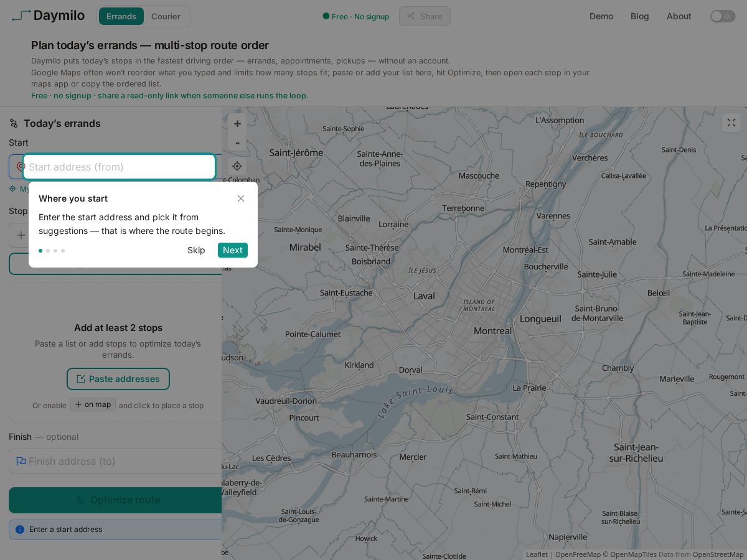The image size is (747, 560).
Task: Switch to the Courier tab
Action: [x=166, y=16]
